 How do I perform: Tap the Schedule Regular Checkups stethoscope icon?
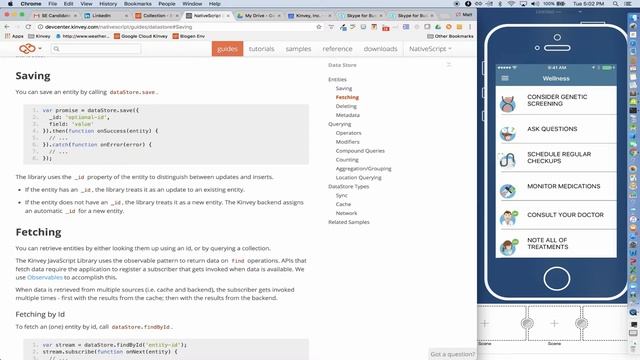(508, 160)
